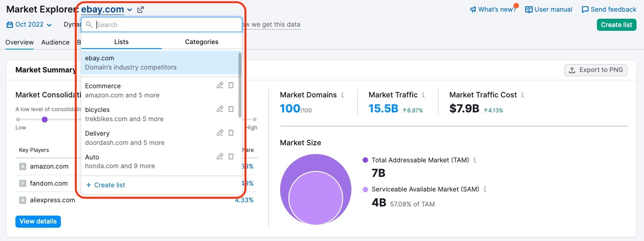Click the Send feedback chat icon

click(585, 10)
